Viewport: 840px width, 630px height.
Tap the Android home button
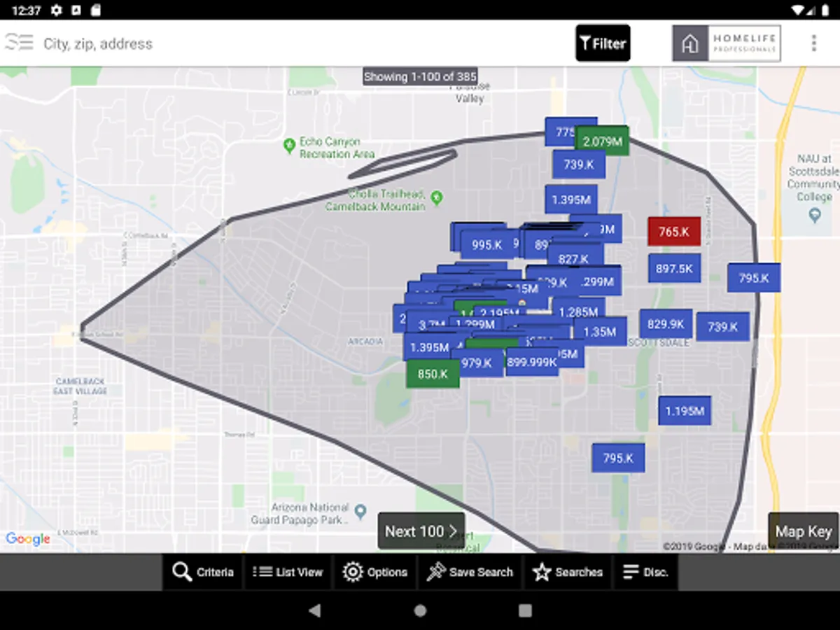click(x=420, y=610)
